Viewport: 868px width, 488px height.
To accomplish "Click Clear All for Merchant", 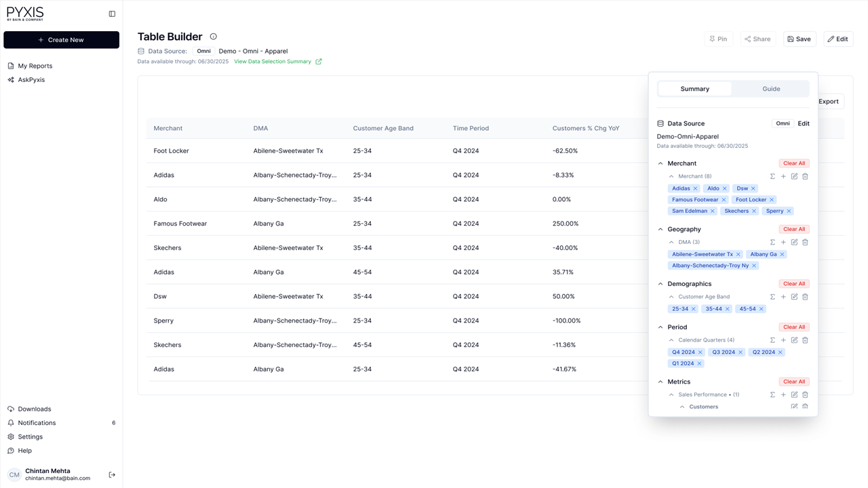I will 794,163.
